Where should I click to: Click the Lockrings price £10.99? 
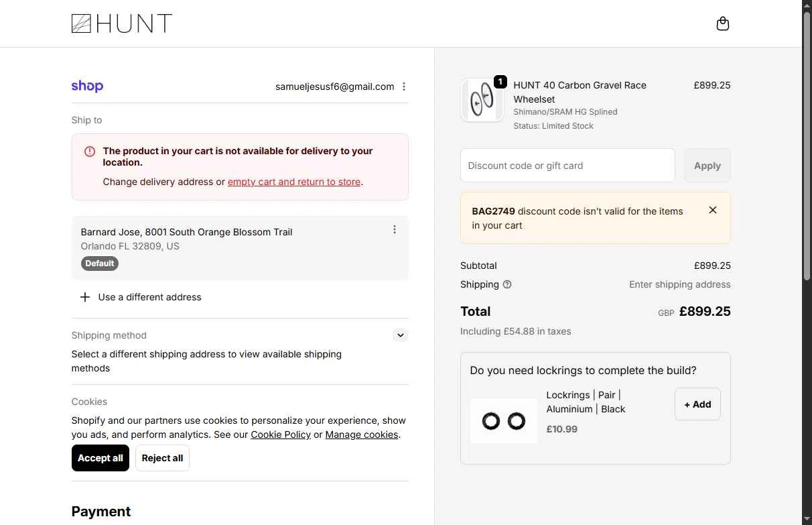click(x=561, y=429)
